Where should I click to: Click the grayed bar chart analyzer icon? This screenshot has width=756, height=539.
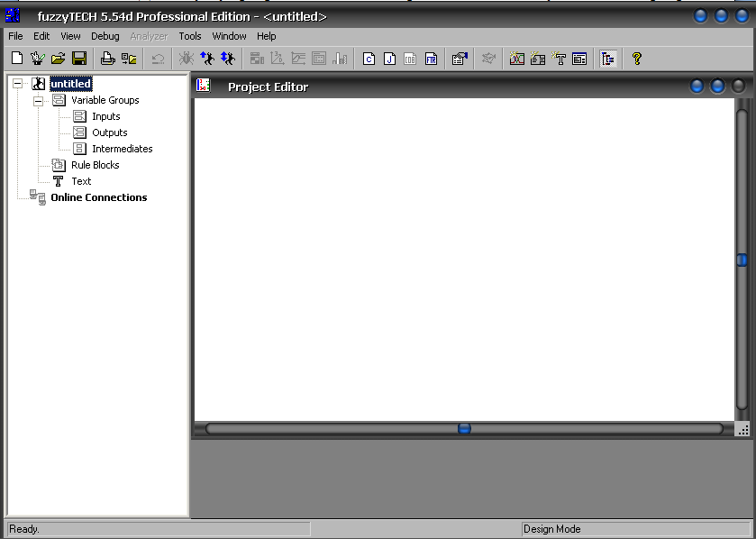257,59
